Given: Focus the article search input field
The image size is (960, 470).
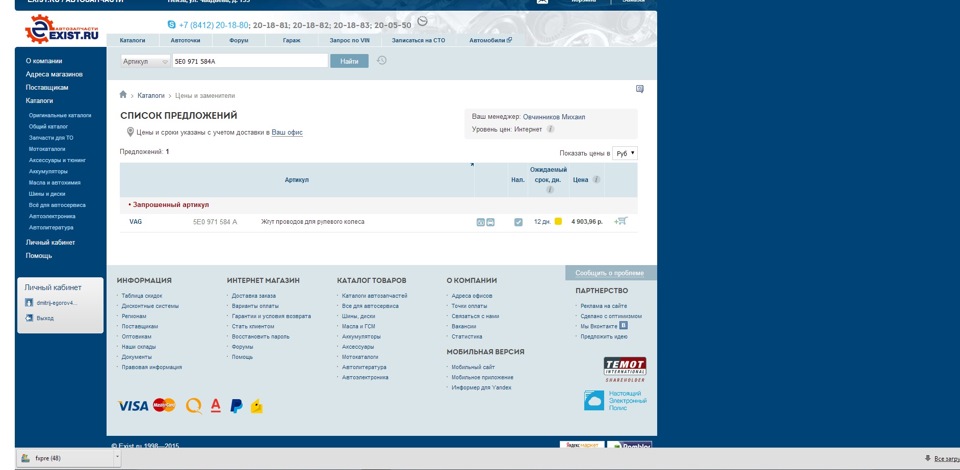Looking at the screenshot, I should tap(250, 61).
